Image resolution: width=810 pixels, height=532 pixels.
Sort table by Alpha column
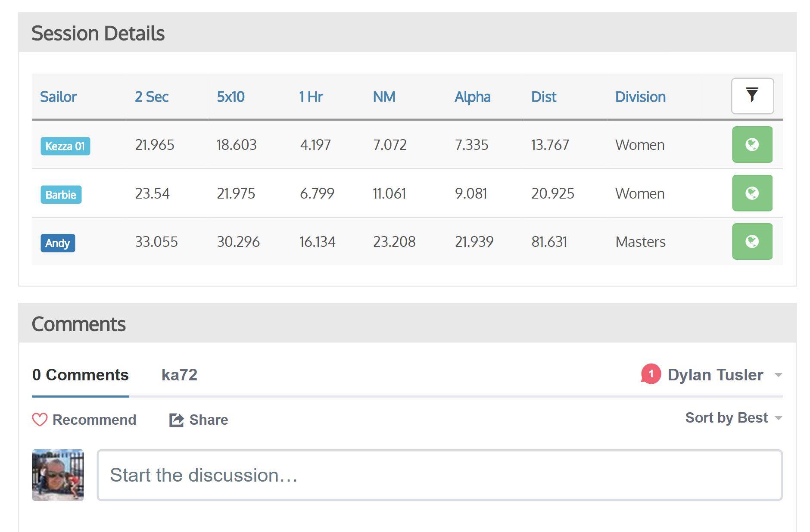point(473,97)
